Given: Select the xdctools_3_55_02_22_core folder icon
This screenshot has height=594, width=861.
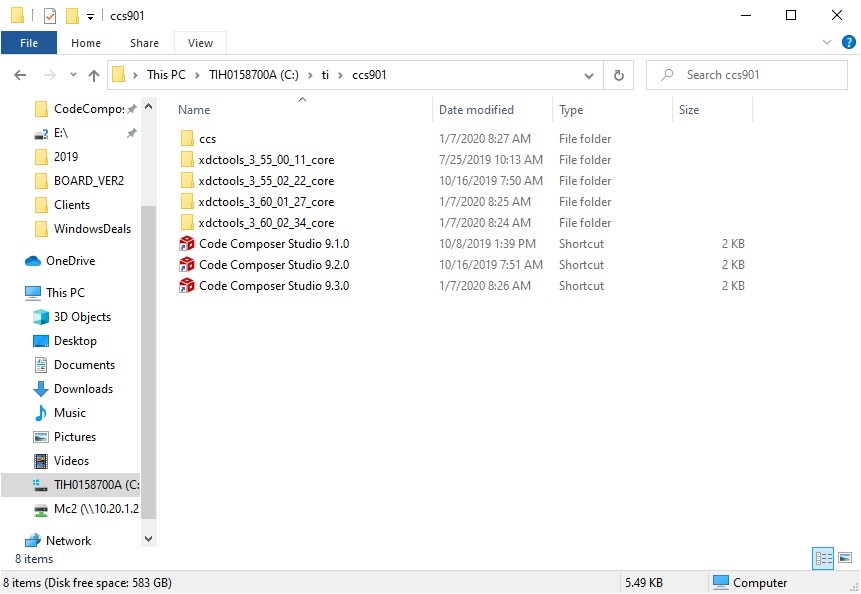Looking at the screenshot, I should click(x=187, y=181).
